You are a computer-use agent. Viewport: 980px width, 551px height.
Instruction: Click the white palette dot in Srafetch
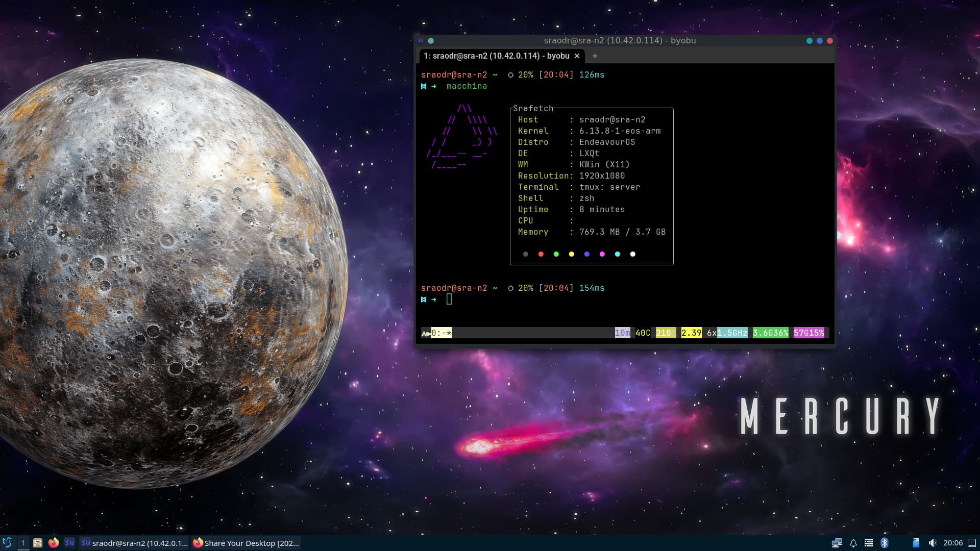click(632, 254)
